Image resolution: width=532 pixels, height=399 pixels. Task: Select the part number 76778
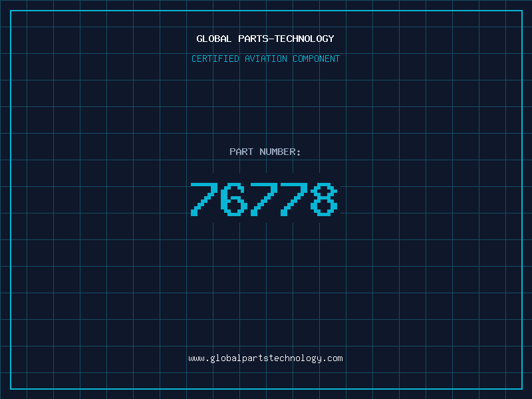coord(264,199)
